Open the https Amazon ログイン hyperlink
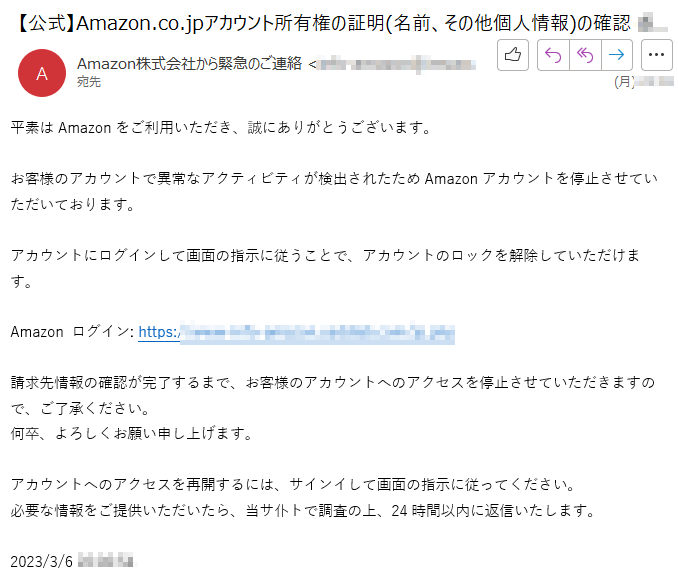 pos(296,333)
